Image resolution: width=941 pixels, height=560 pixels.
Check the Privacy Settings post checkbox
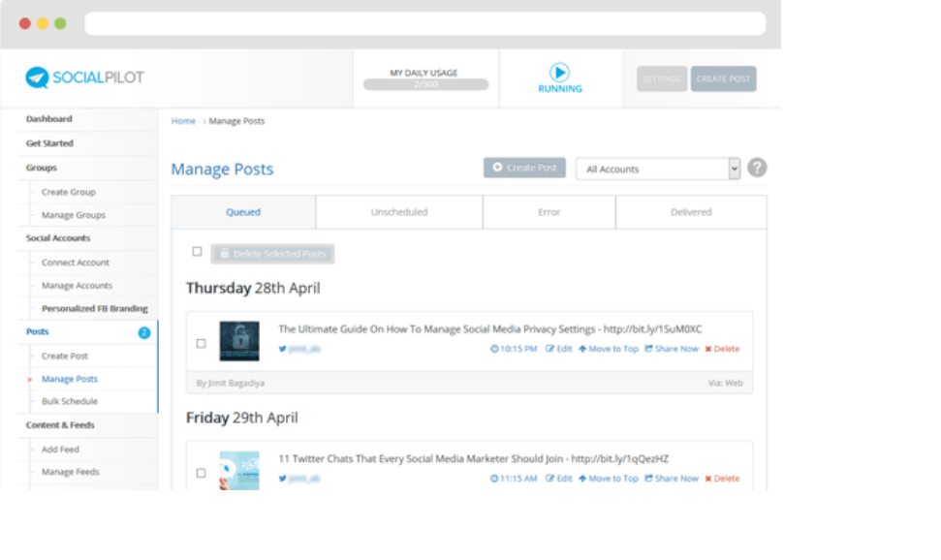[201, 343]
